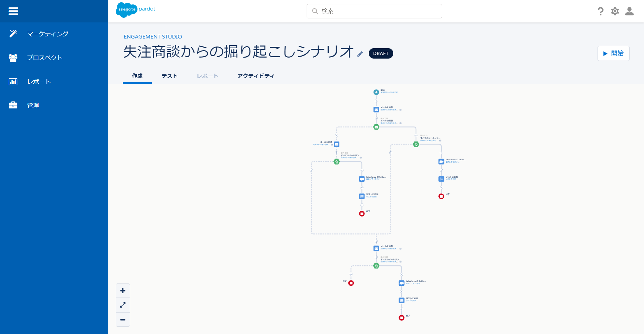Select link-click trigger on the right branch
The image size is (644, 334).
(416, 144)
